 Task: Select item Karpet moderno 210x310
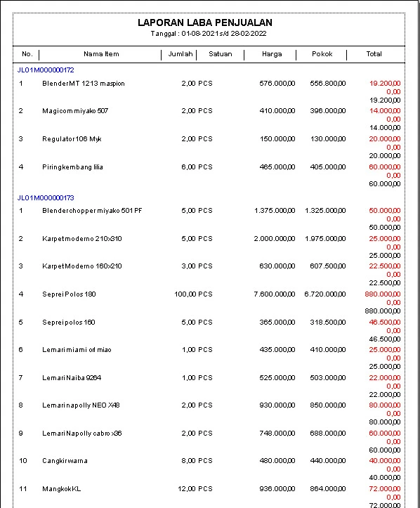pos(82,239)
